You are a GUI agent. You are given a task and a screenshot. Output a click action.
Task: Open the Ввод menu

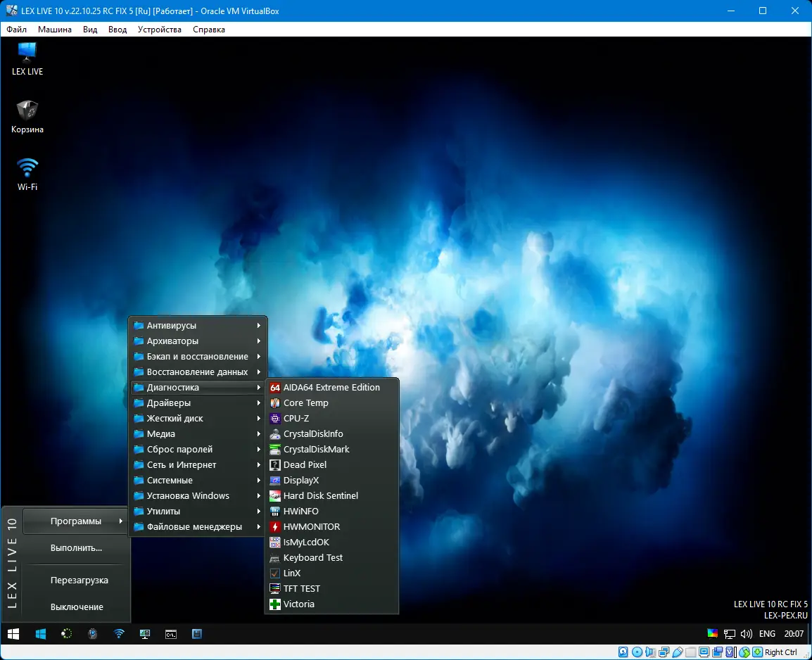click(x=118, y=30)
